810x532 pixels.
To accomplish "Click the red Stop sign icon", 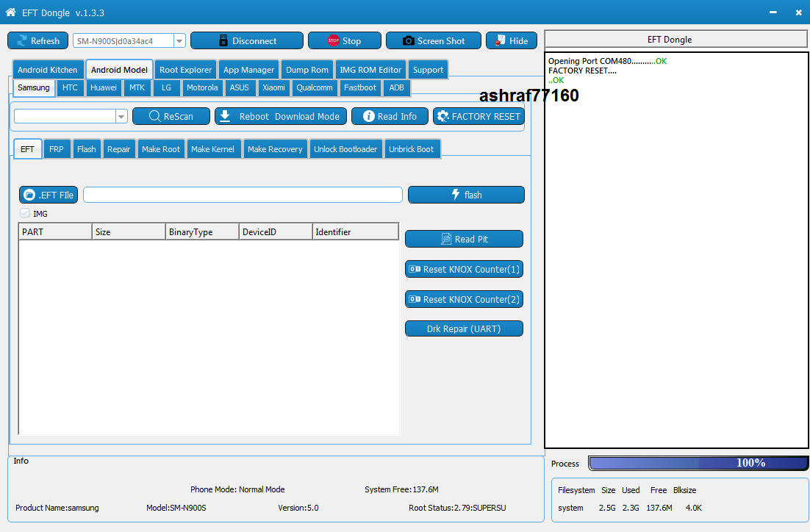I will [334, 40].
